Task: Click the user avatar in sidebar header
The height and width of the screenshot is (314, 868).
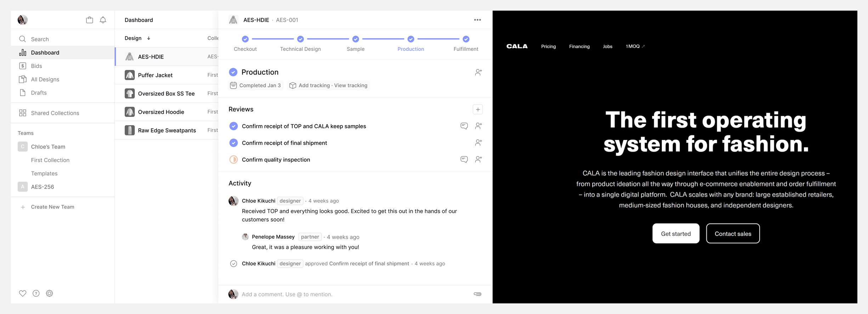Action: click(x=23, y=20)
